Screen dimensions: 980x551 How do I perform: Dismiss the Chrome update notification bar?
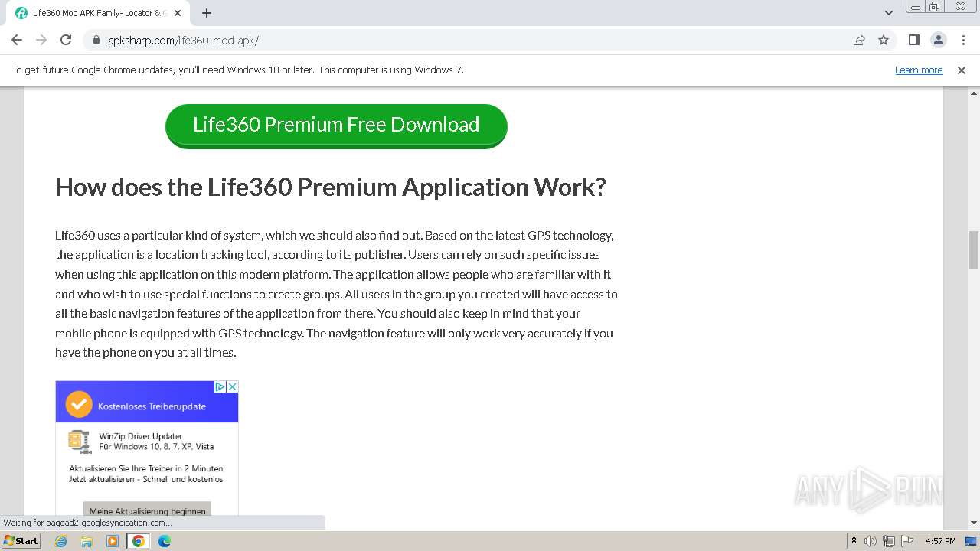[x=962, y=70]
